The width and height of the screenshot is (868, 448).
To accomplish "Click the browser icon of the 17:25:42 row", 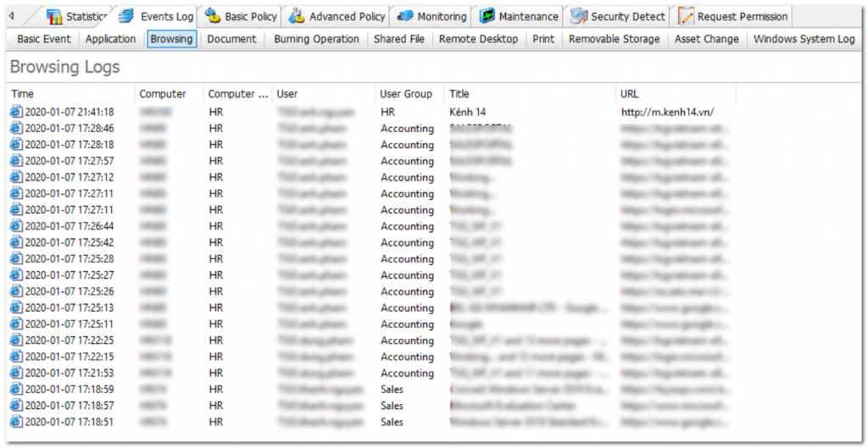I will tap(17, 242).
